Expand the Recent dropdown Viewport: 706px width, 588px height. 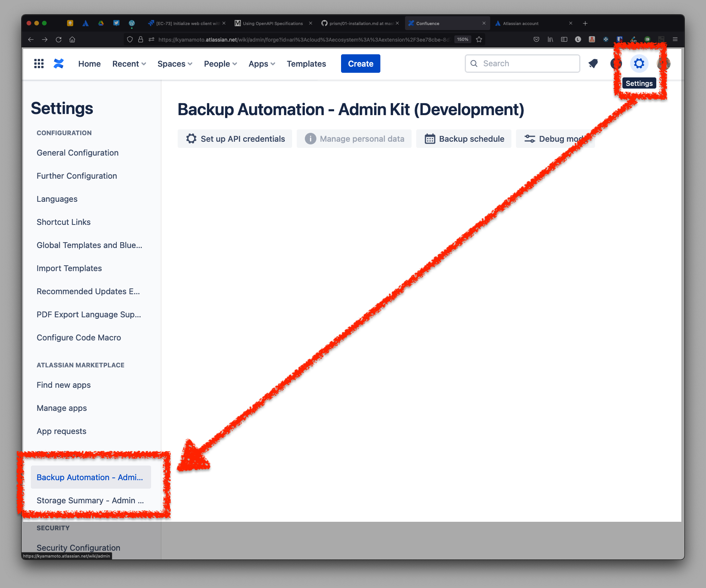tap(129, 64)
